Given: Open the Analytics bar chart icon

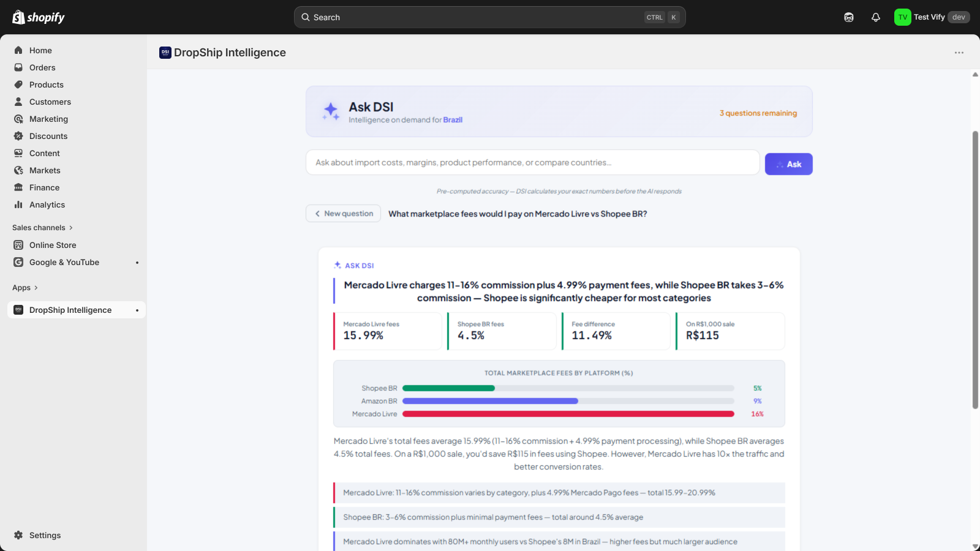Looking at the screenshot, I should point(18,204).
